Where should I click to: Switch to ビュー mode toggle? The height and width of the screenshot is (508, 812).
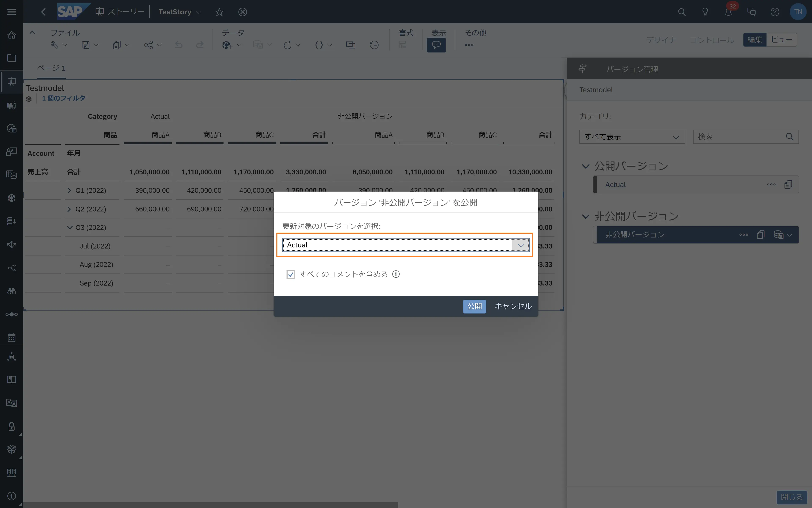coord(782,40)
